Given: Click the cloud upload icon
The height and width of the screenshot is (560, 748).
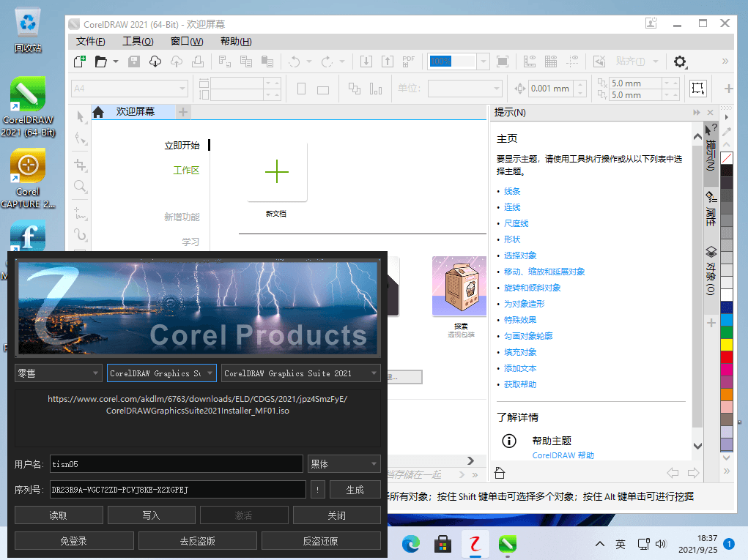Looking at the screenshot, I should point(177,61).
